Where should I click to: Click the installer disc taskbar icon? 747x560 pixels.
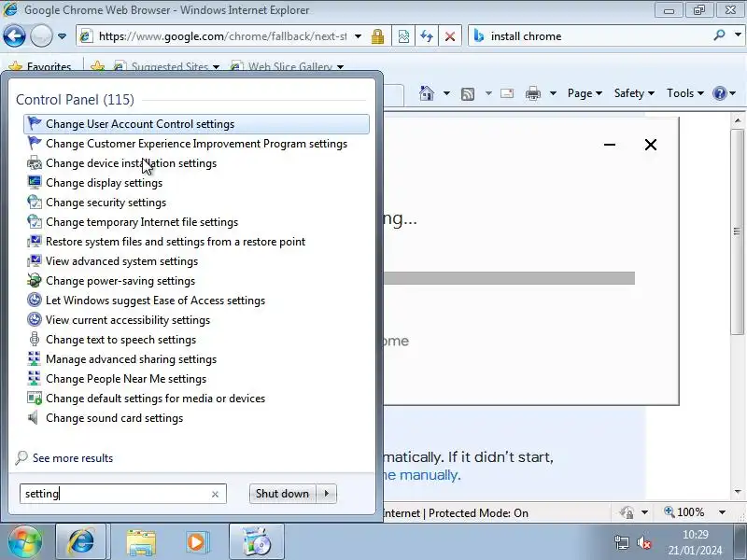tap(256, 541)
